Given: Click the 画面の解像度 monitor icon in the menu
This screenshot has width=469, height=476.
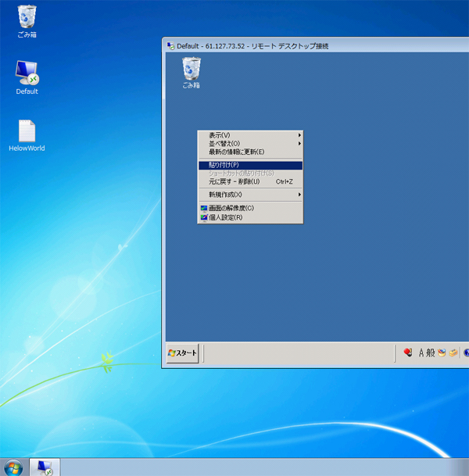Looking at the screenshot, I should [204, 208].
